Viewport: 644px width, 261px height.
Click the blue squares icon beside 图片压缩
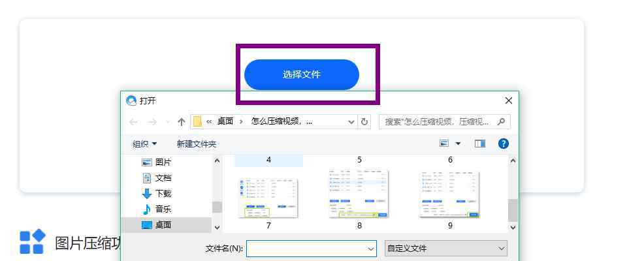point(33,241)
